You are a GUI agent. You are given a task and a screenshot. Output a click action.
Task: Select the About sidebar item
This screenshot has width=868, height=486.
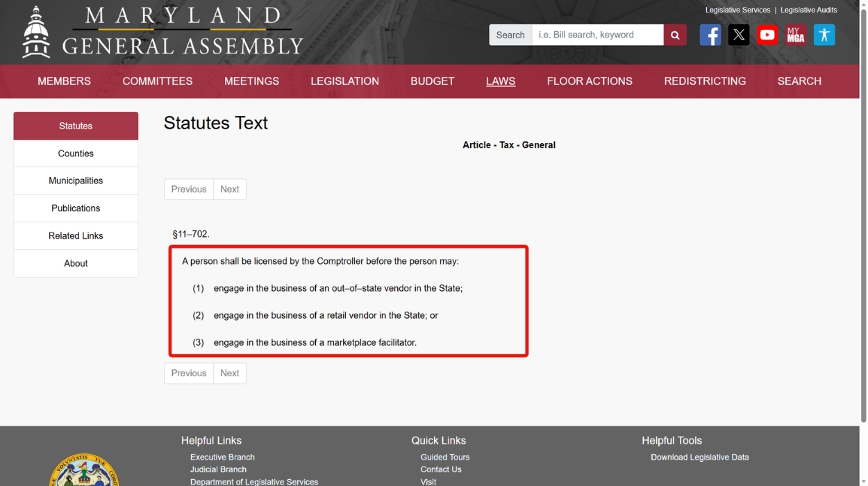[76, 263]
